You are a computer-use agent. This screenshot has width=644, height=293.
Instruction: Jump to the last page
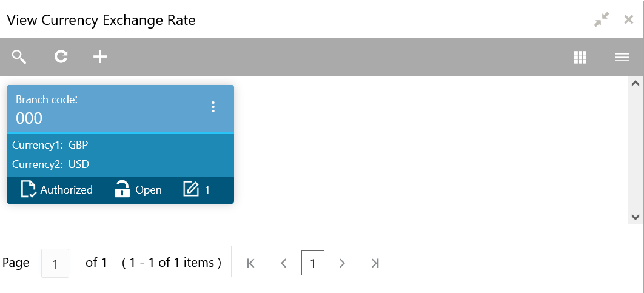click(375, 263)
